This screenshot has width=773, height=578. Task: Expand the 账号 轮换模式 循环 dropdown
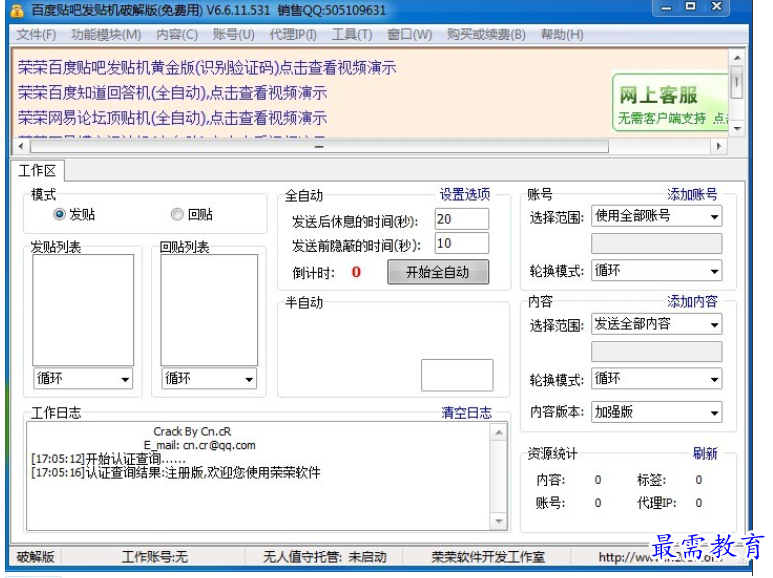click(x=657, y=270)
